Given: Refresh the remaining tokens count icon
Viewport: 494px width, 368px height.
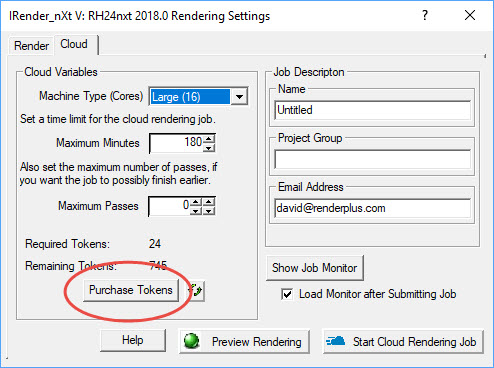Looking at the screenshot, I should (x=196, y=290).
